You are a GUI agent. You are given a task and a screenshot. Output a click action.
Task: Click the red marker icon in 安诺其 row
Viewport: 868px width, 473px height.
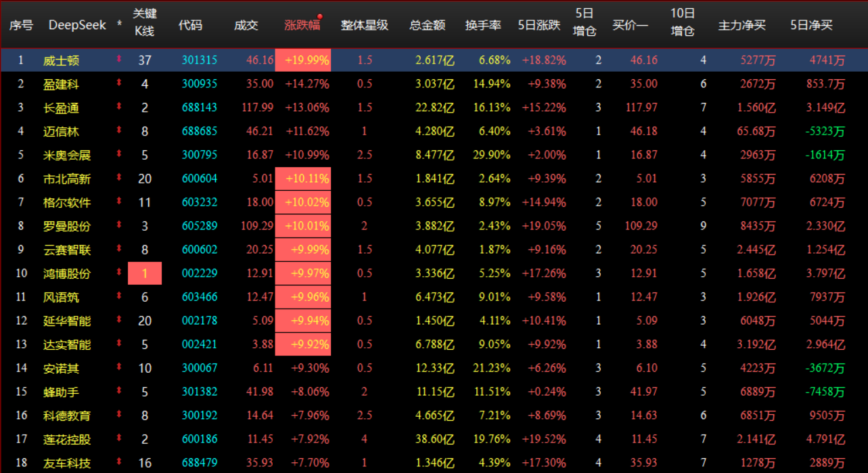pyautogui.click(x=119, y=367)
